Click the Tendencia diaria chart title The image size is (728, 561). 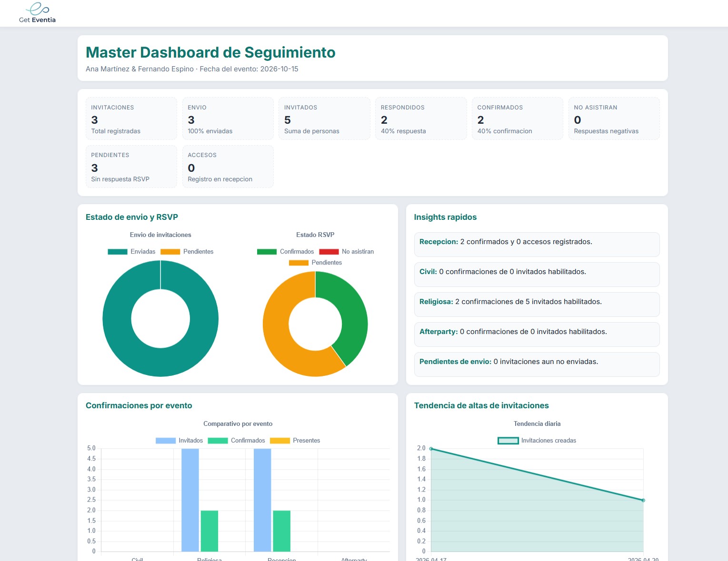537,423
